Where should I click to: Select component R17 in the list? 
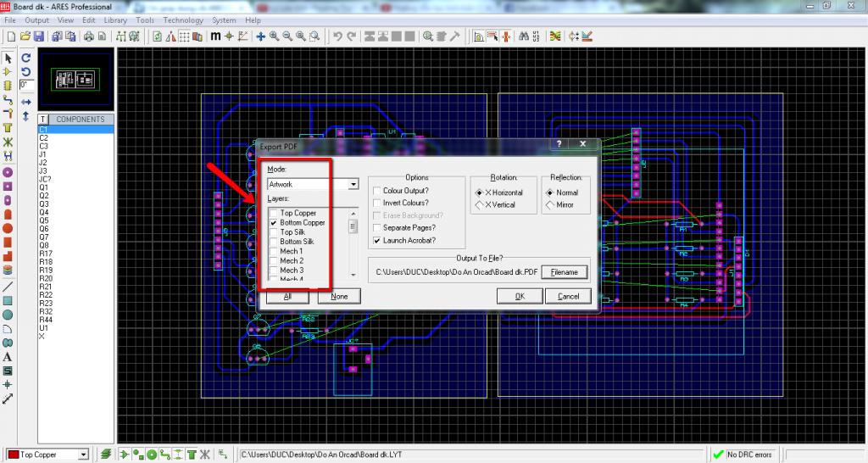point(46,254)
